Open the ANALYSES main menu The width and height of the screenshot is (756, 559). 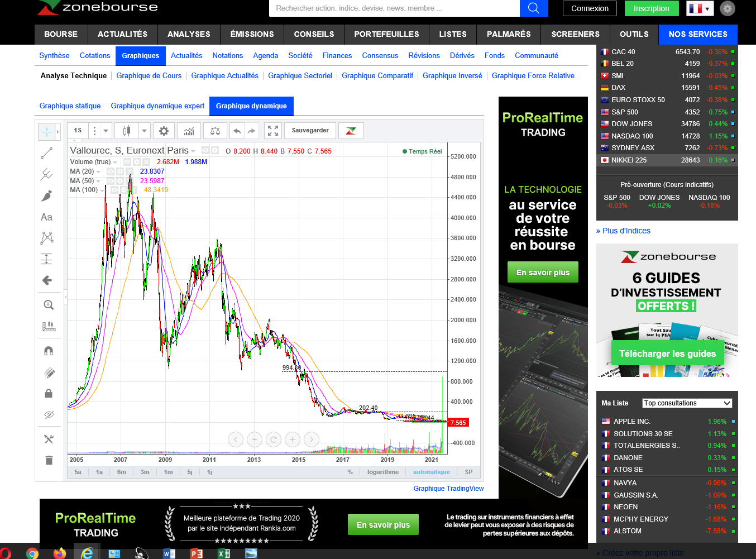coord(189,34)
